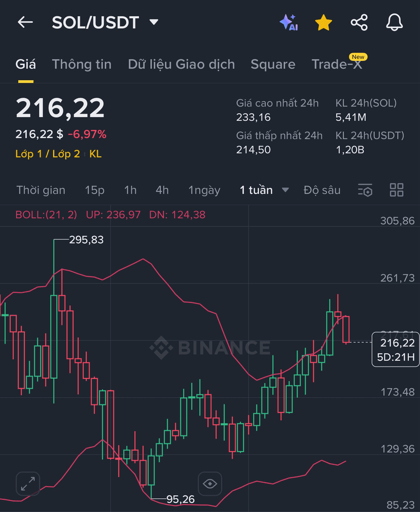Open chart indicator settings icon

tap(365, 190)
